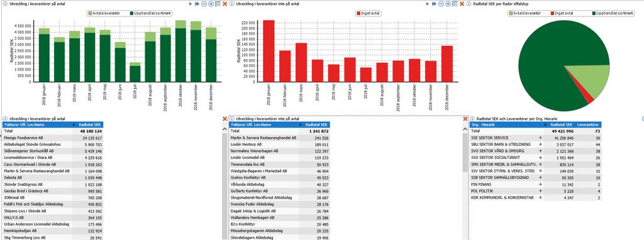Expand SBU SEKTOR BARN & UTBILDNING row
This screenshot has height=240, width=644.
tap(540, 145)
